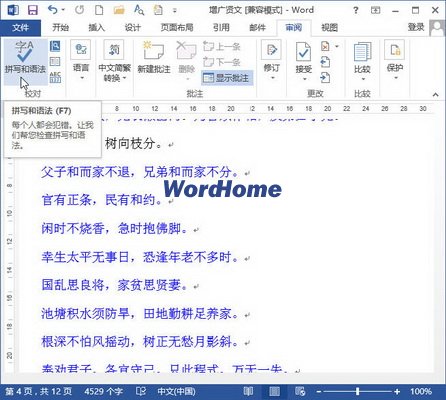
Task: Expand the Compare (比较) dropdown arrow
Action: point(363,79)
